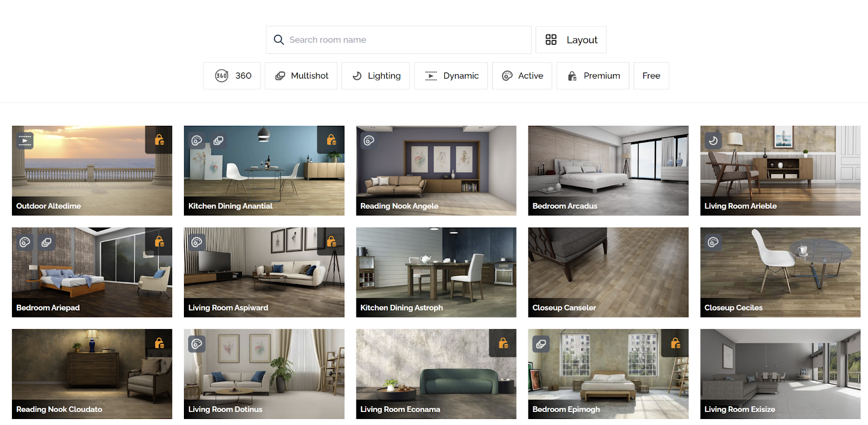Click multishot icon on Bedroom Epimogh
868x425 pixels.
tap(541, 344)
